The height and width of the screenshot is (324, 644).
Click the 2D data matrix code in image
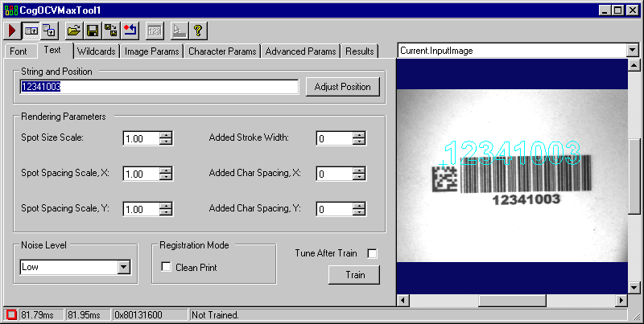[x=444, y=178]
